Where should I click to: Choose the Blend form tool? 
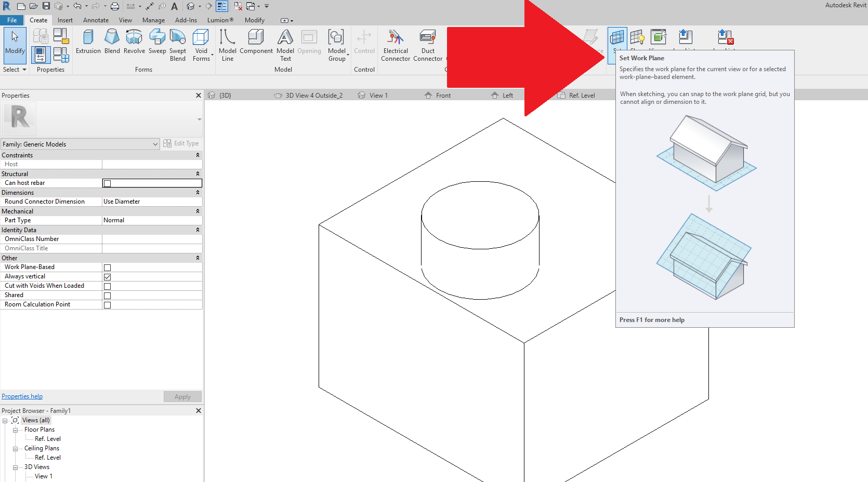(112, 42)
